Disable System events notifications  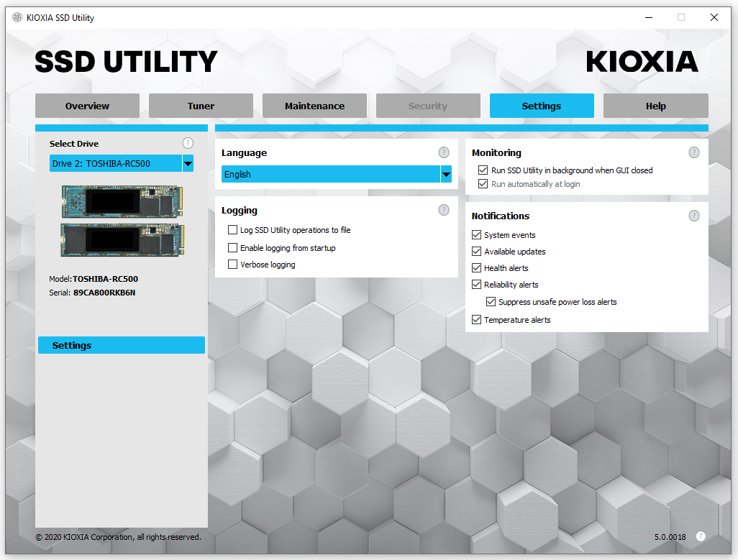tap(476, 234)
